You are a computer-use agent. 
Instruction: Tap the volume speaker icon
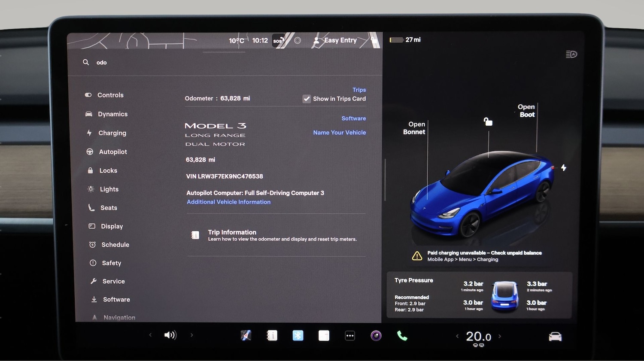coord(170,335)
